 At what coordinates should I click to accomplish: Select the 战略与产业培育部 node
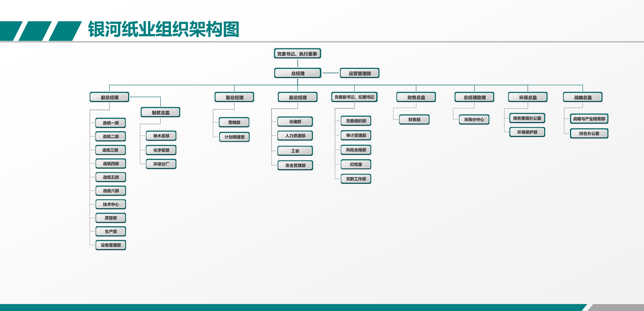tap(589, 118)
